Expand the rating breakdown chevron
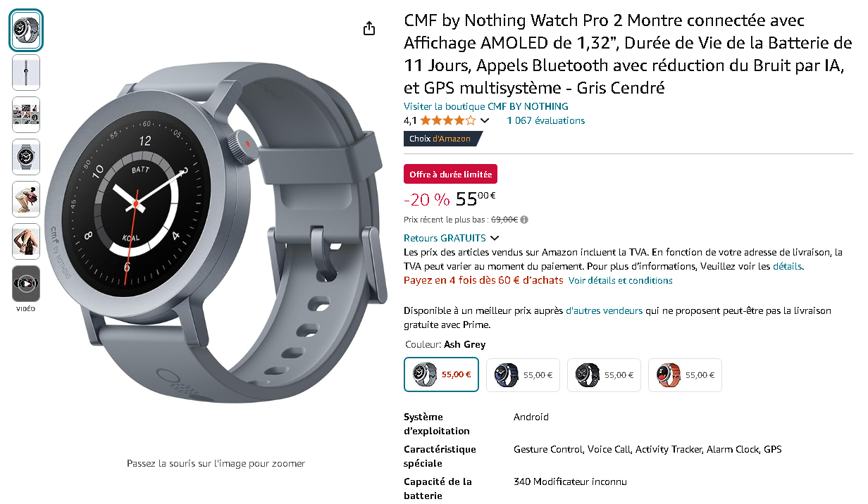Screen dimensions: 868x504 (x=484, y=121)
